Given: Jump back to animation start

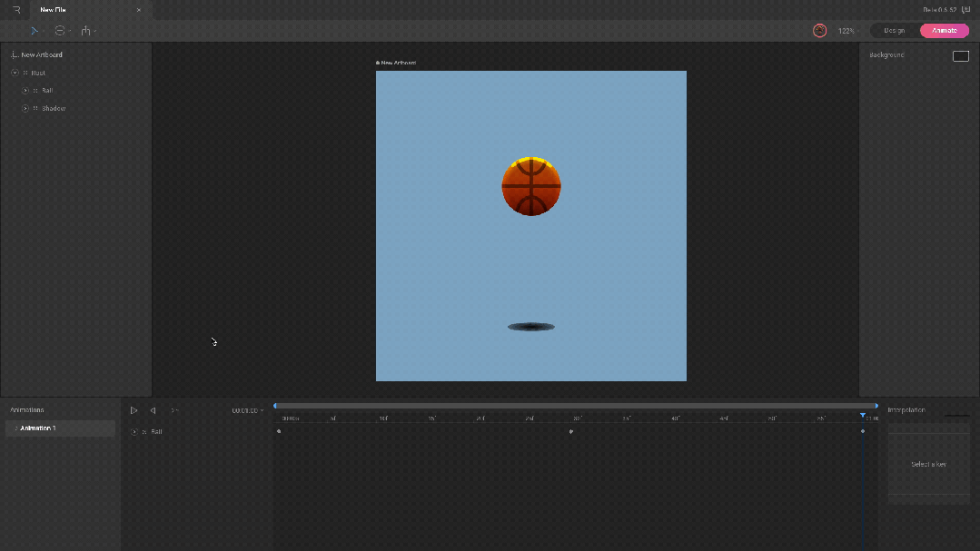Looking at the screenshot, I should (153, 410).
